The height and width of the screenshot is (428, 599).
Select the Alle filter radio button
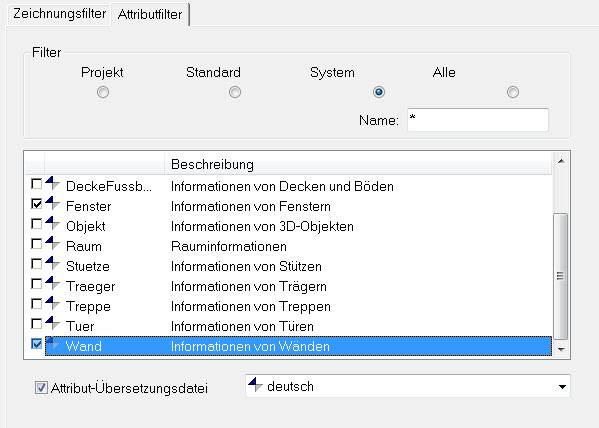513,92
